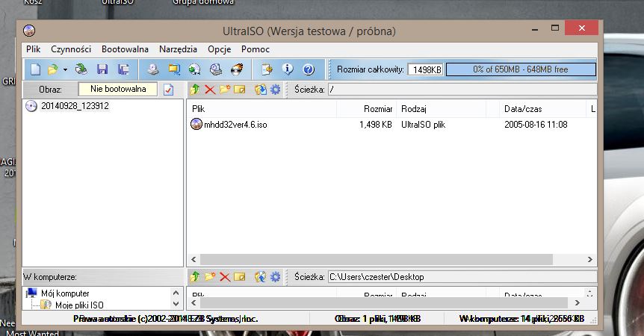The width and height of the screenshot is (644, 336).
Task: Click Up folder icon in local computer toolbar
Action: 195,277
